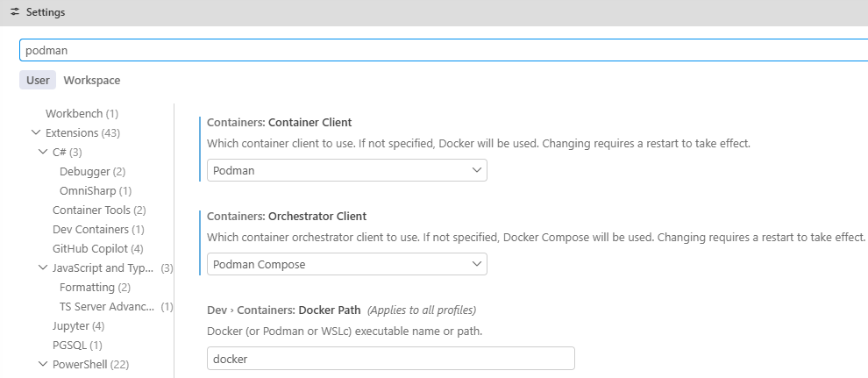Viewport: 868px width, 378px height.
Task: Collapse the Extensions (43) tree section
Action: point(36,132)
